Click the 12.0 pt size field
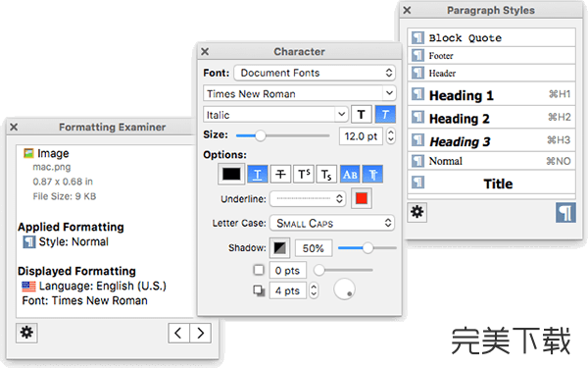The image size is (588, 368). pos(361,136)
